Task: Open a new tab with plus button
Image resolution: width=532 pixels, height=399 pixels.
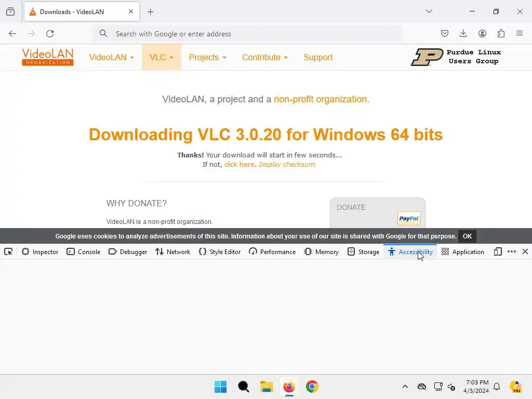Action: tap(151, 12)
